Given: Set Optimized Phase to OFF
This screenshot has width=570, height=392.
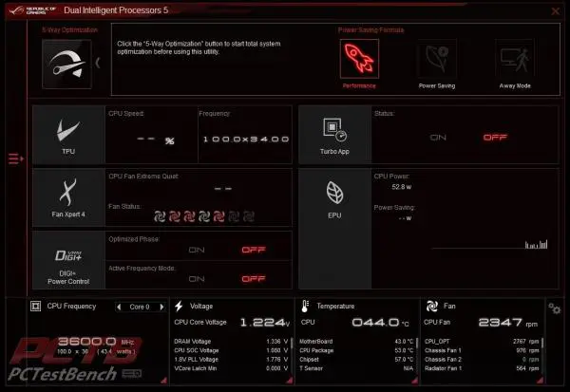Looking at the screenshot, I should point(254,250).
